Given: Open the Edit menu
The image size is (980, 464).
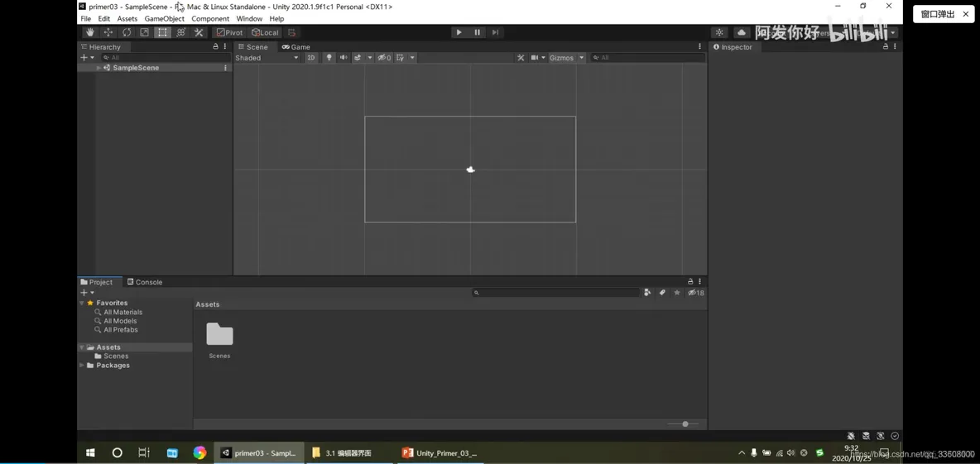Looking at the screenshot, I should pyautogui.click(x=103, y=19).
